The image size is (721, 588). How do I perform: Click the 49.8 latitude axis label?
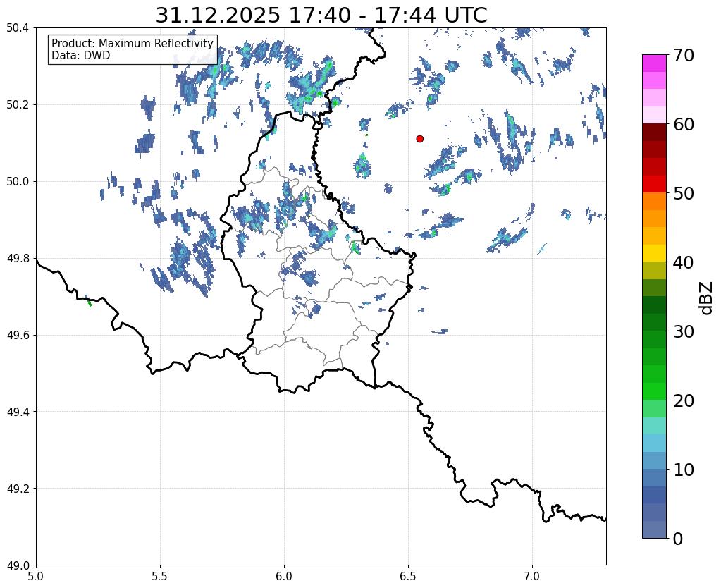pyautogui.click(x=18, y=258)
